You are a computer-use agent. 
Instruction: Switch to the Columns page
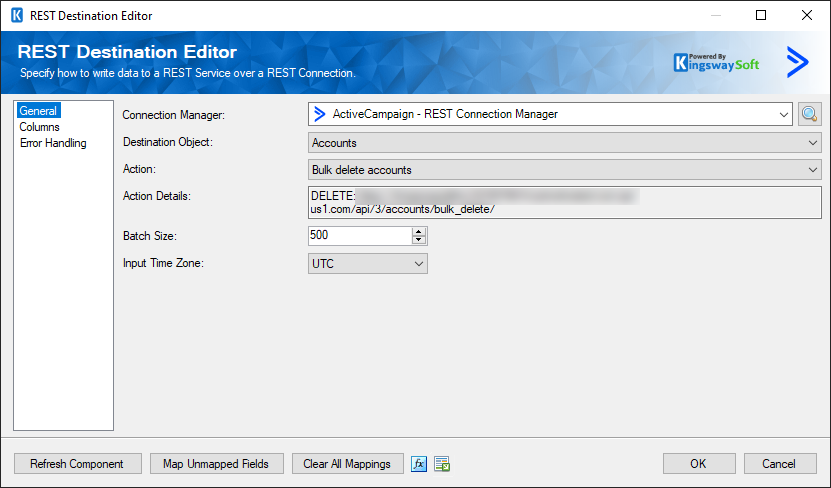[39, 127]
